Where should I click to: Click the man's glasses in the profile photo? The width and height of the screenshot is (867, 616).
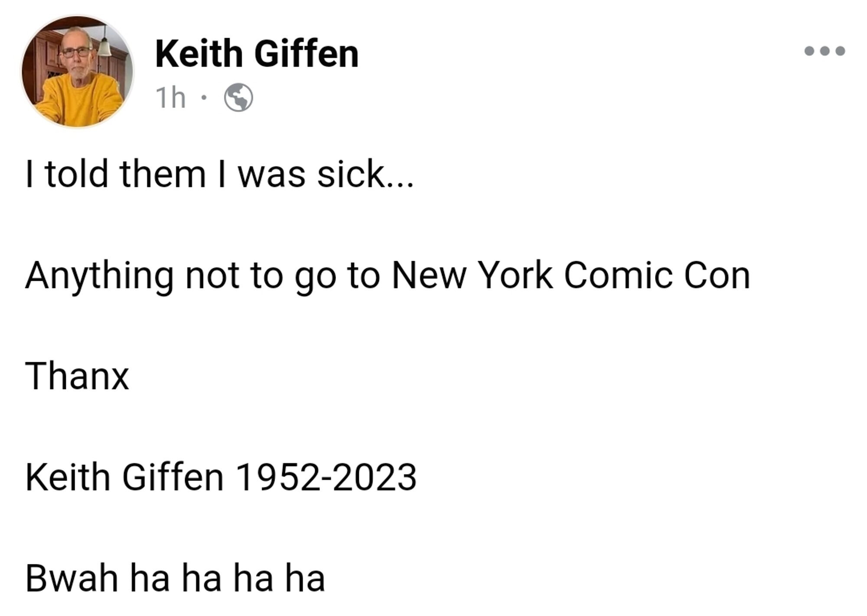[76, 52]
